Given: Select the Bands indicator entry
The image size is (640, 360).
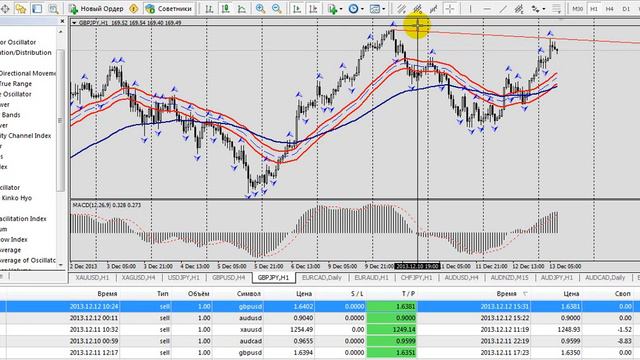Looking at the screenshot, I should [x=11, y=115].
